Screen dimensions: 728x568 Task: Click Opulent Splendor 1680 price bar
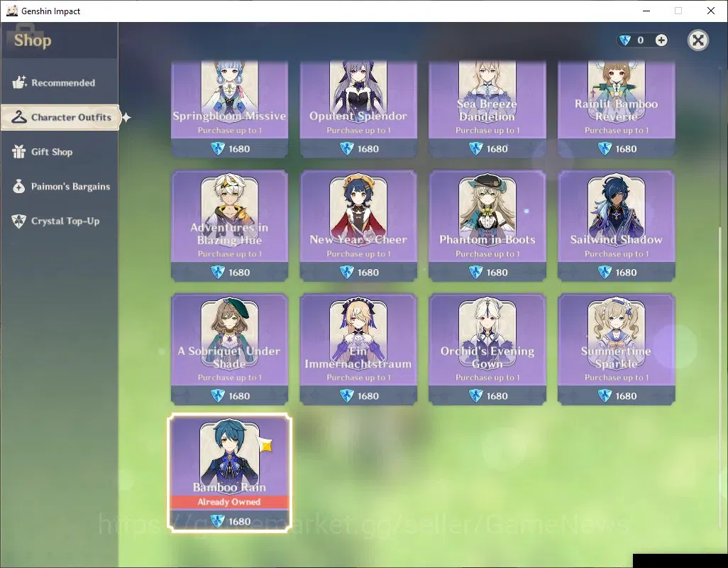point(358,148)
